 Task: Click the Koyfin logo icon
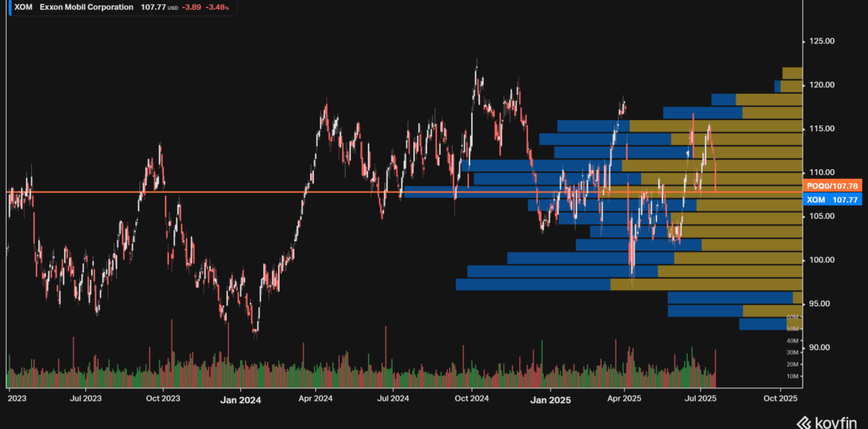pos(803,422)
